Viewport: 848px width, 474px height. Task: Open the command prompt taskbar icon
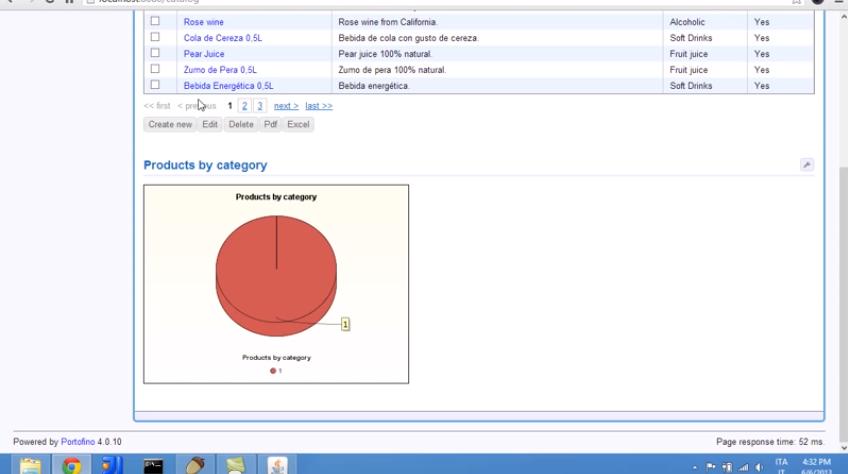tap(153, 465)
